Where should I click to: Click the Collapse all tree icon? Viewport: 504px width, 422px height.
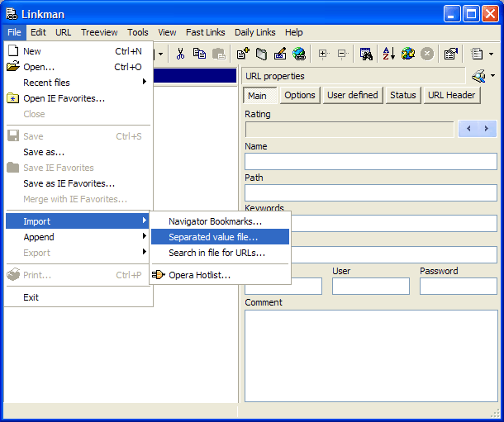point(342,54)
